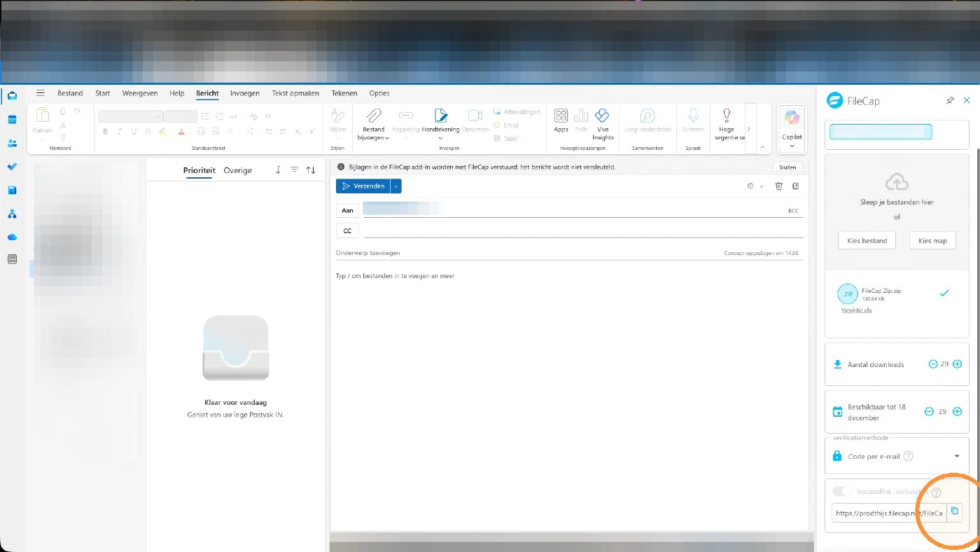The width and height of the screenshot is (980, 552).
Task: Toggle the hamburger navigation menu
Action: [41, 93]
